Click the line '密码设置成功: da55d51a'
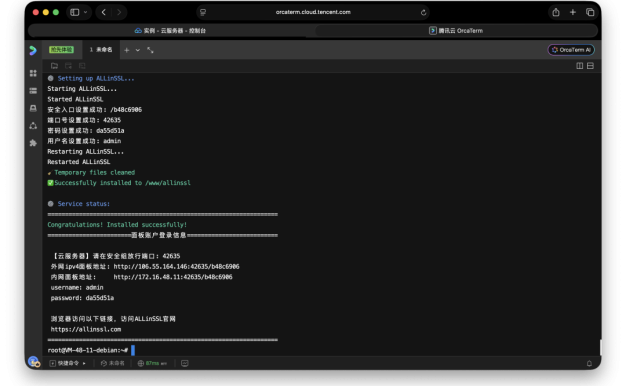The width and height of the screenshot is (626, 386). coord(86,131)
